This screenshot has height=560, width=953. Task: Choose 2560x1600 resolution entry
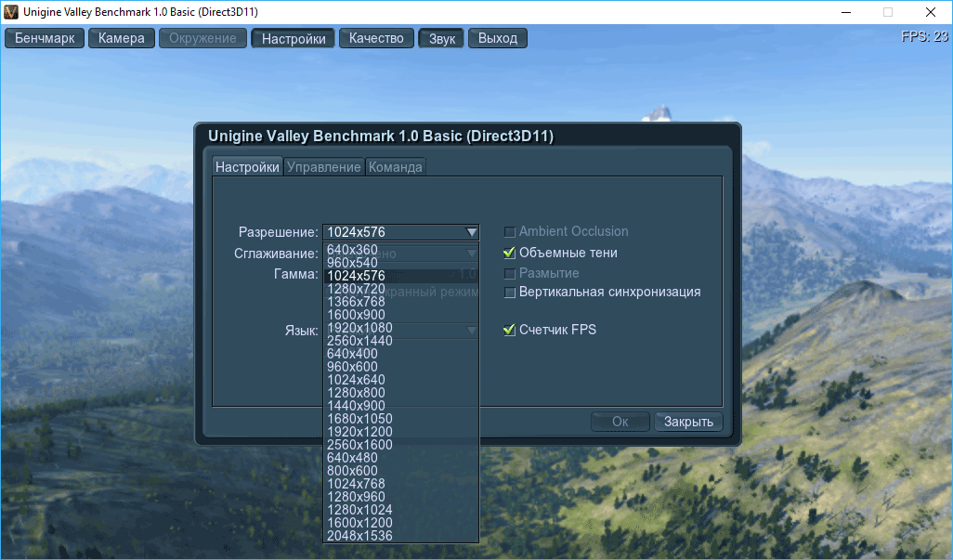coord(401,445)
